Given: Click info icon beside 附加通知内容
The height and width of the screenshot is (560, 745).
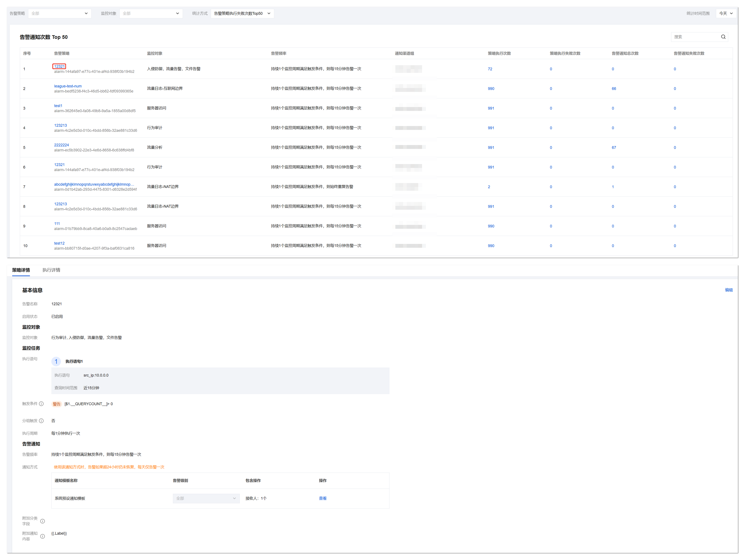Looking at the screenshot, I should pos(42,536).
